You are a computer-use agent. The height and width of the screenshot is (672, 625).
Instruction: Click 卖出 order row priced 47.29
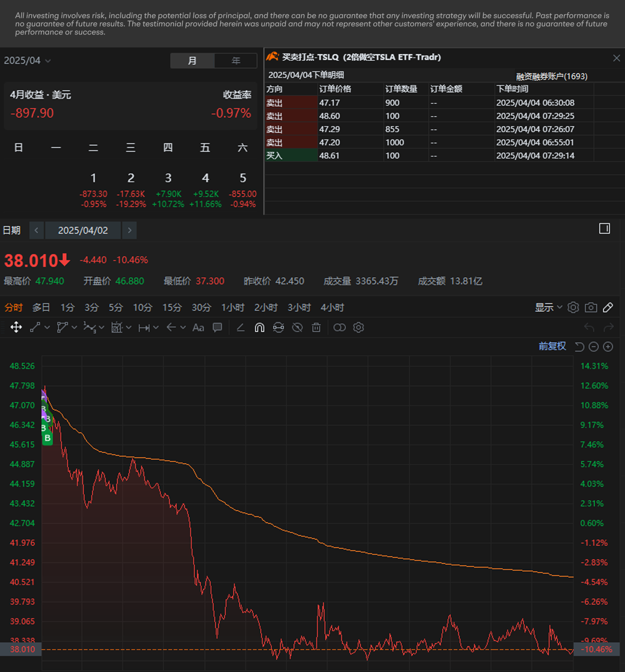(445, 129)
